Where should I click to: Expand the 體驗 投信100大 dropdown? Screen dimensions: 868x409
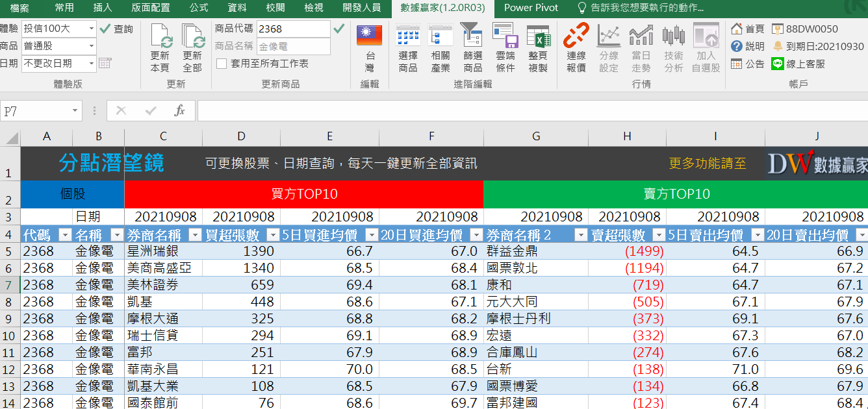coord(91,29)
